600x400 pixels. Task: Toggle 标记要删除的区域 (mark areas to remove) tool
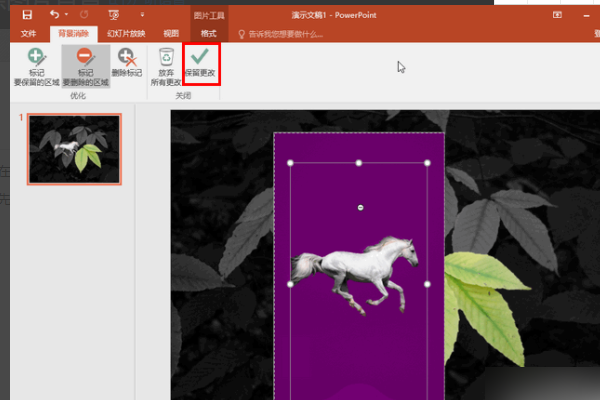pos(85,67)
